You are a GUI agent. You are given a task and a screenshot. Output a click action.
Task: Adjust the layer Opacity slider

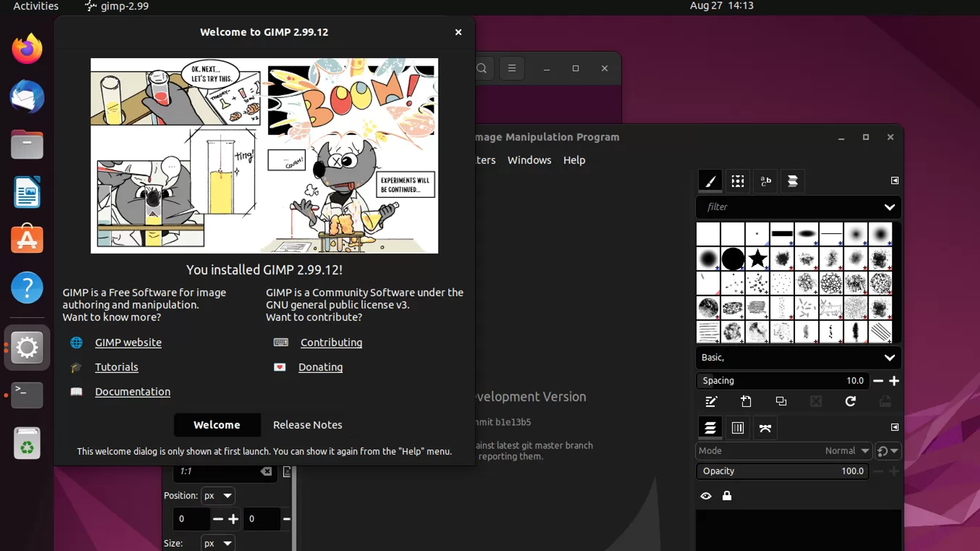[782, 471]
